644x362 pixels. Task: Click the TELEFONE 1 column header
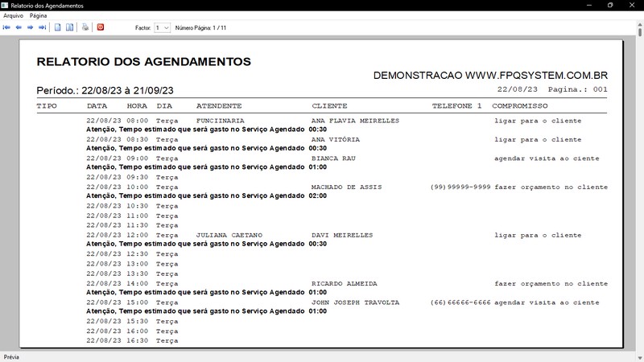coord(456,106)
